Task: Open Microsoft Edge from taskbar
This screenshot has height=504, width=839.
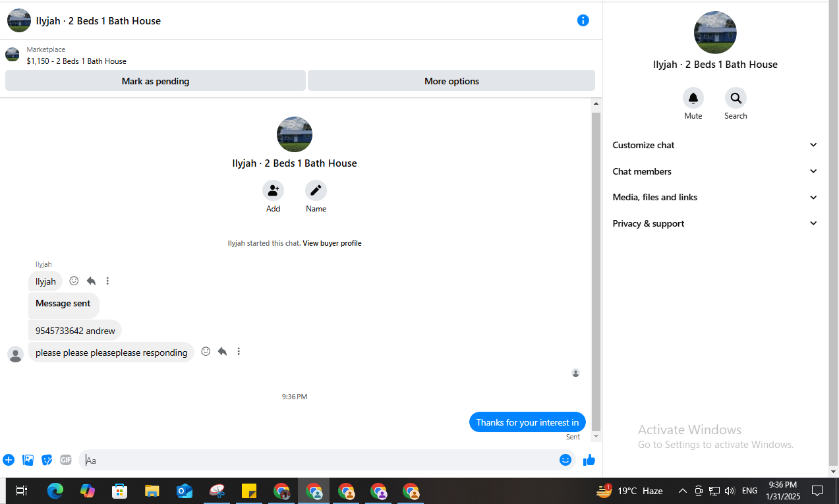Action: tap(55, 491)
